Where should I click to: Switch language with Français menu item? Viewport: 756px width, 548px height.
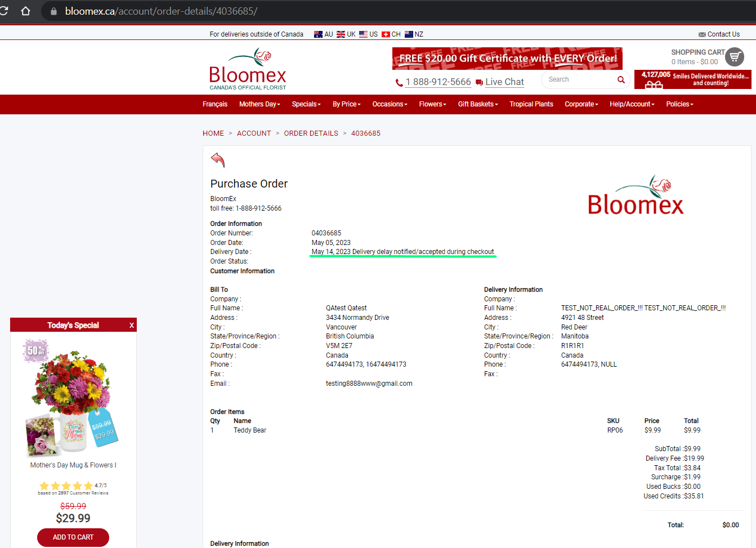(x=215, y=104)
